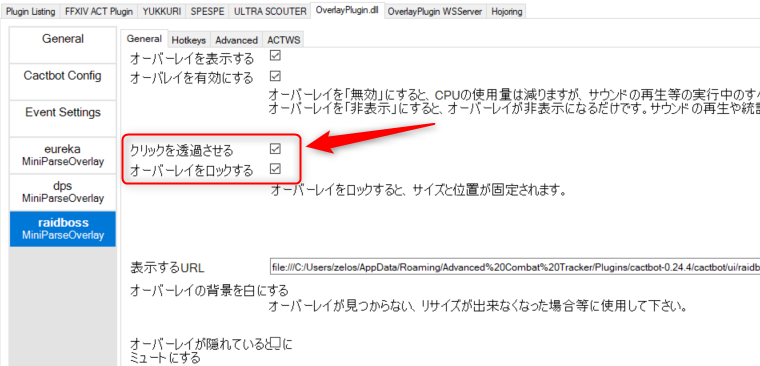Viewport: 760px width, 366px height.
Task: Open the Hojoring tab
Action: pyautogui.click(x=507, y=12)
